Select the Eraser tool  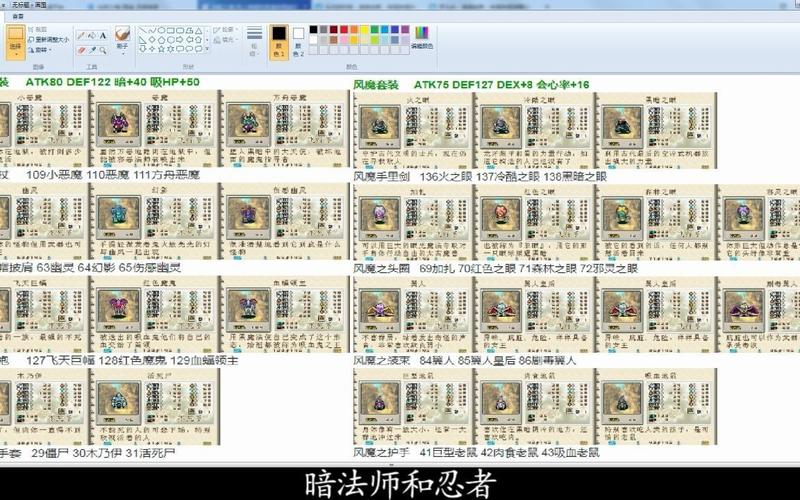81,51
